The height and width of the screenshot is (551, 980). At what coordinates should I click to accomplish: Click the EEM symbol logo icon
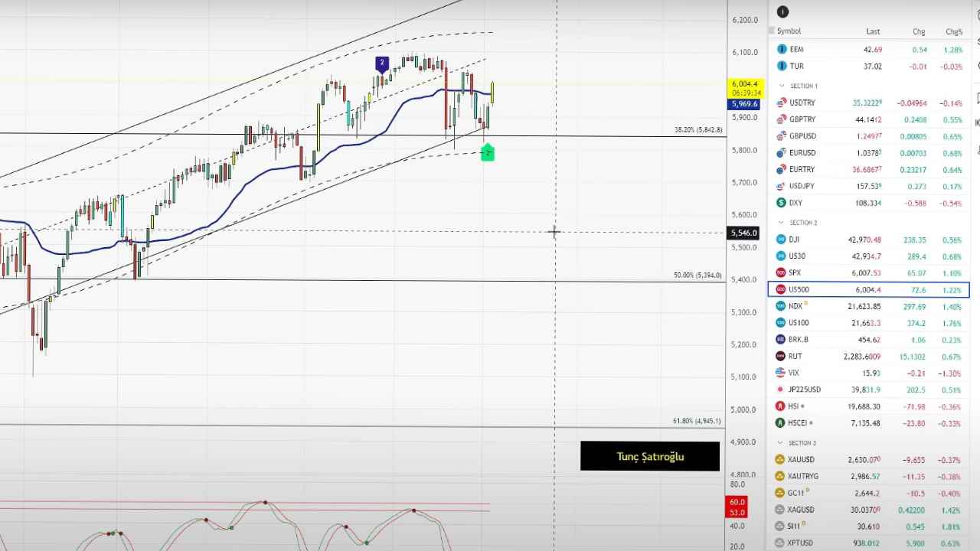click(782, 49)
